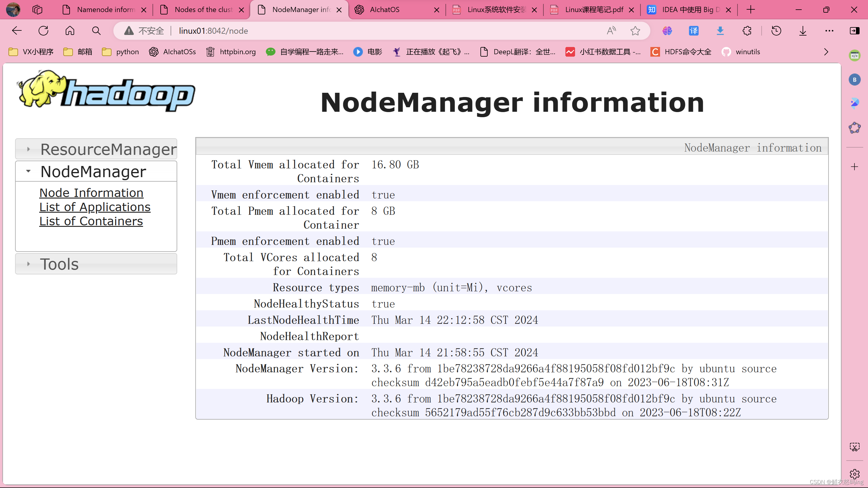
Task: Click the favorites star icon in address bar
Action: tap(635, 31)
